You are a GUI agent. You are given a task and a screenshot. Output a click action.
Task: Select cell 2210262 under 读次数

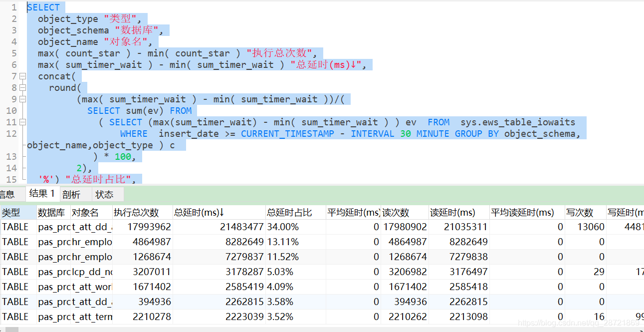pyautogui.click(x=405, y=317)
